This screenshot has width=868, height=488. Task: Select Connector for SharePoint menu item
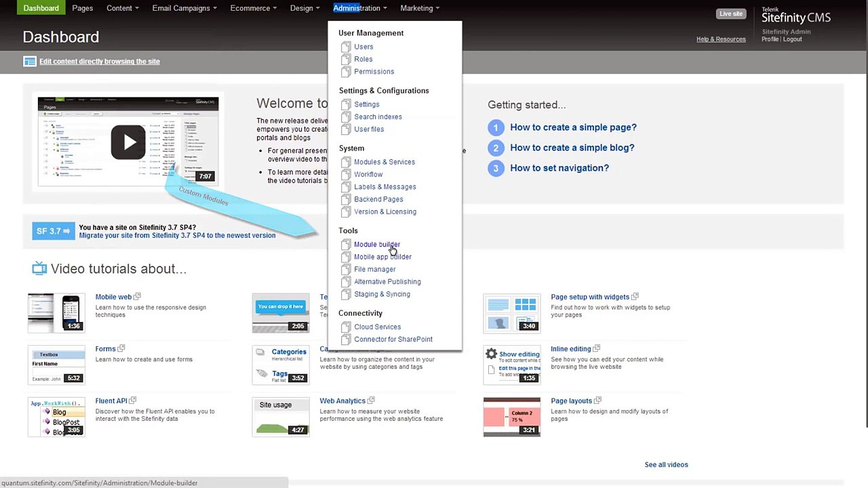pyautogui.click(x=393, y=340)
